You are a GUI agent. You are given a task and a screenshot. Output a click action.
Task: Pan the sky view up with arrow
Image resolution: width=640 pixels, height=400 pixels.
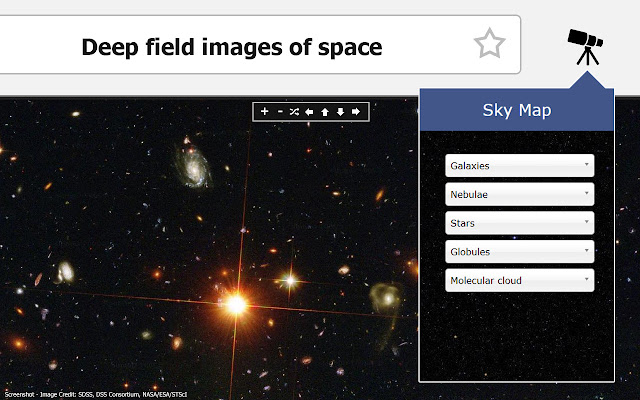[x=325, y=112]
